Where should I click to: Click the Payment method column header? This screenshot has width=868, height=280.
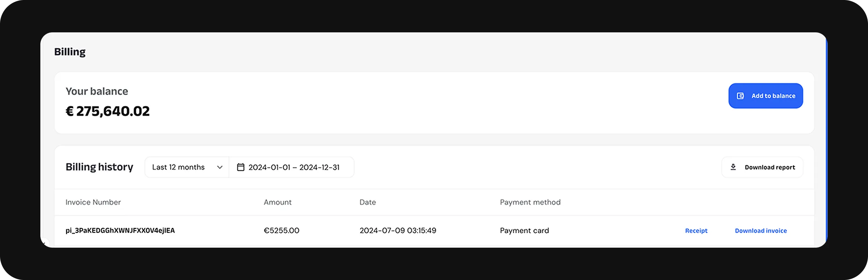pos(530,202)
